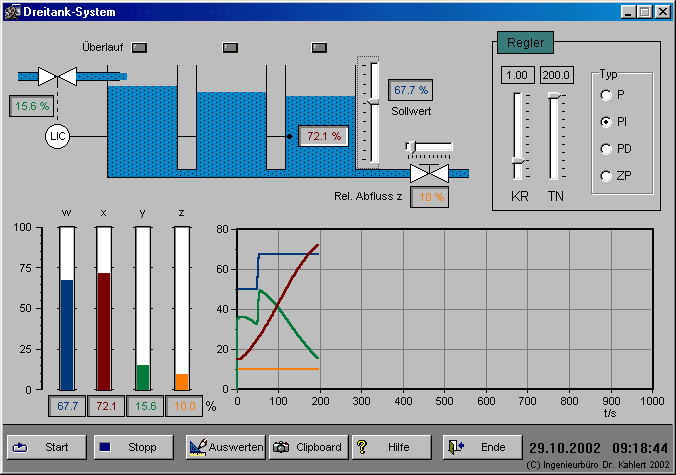Exit using the Ende button
The height and width of the screenshot is (475, 676).
483,447
